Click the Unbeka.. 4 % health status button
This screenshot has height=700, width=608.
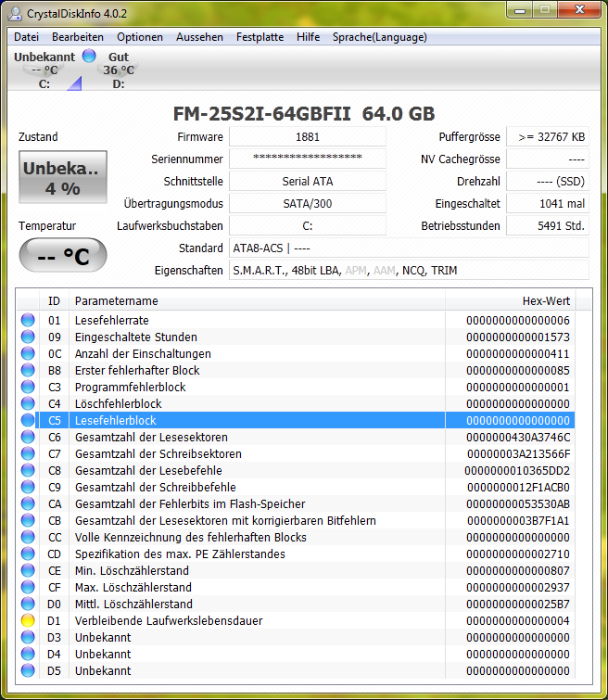(x=62, y=177)
